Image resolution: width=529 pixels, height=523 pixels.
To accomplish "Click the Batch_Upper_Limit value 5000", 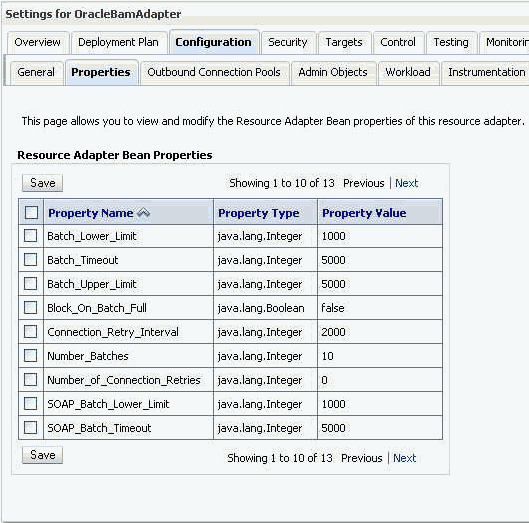I will pos(333,284).
